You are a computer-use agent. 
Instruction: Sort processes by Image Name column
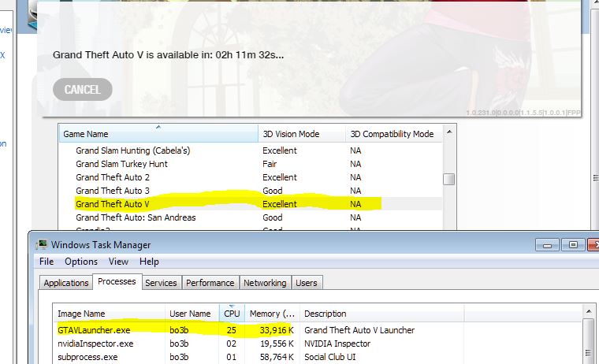click(110, 314)
